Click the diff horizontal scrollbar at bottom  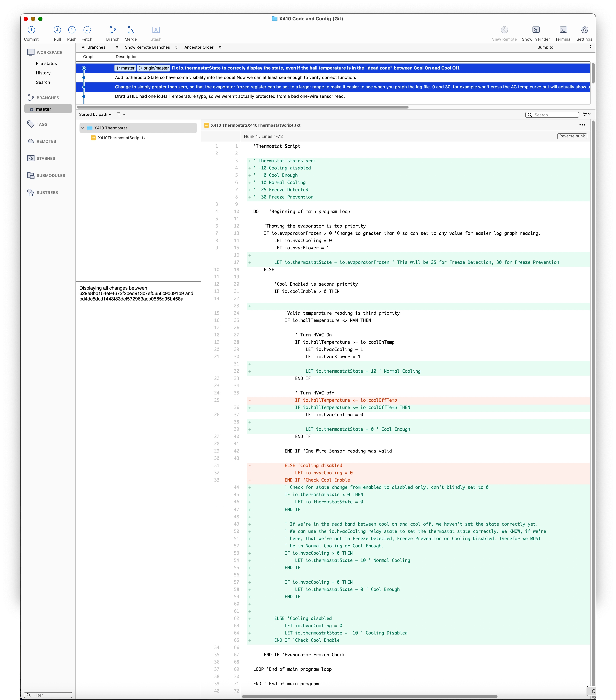370,696
